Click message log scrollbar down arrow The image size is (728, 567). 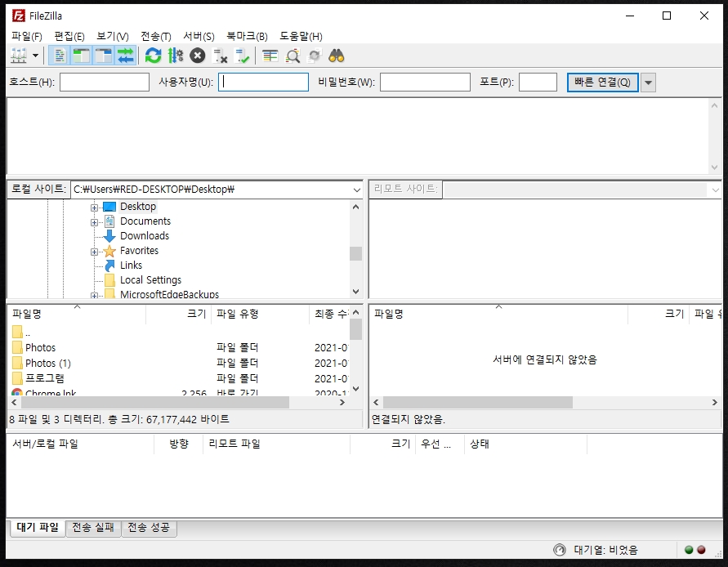click(715, 167)
